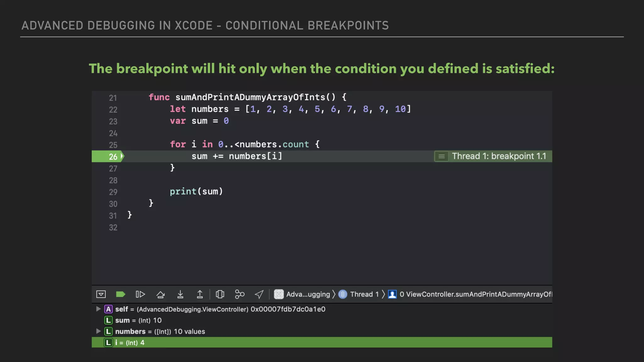Click Simulate Location arrow icon
Screen dimensions: 644x362
(x=259, y=294)
